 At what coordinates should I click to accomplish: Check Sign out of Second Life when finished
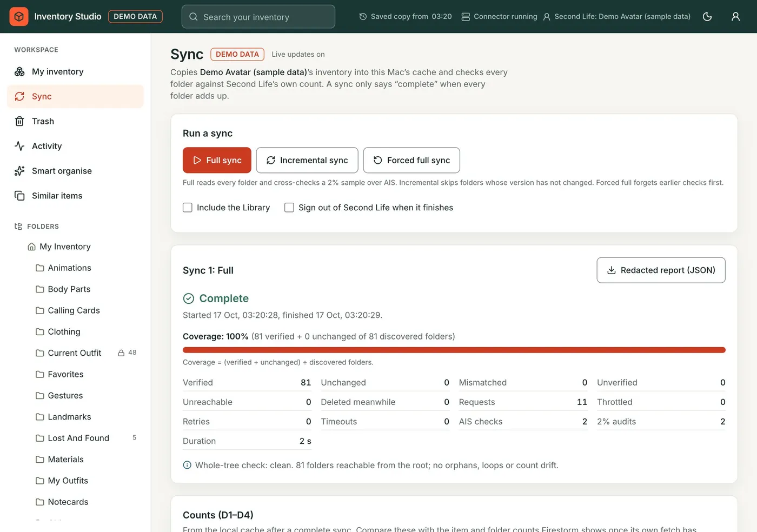pyautogui.click(x=289, y=208)
